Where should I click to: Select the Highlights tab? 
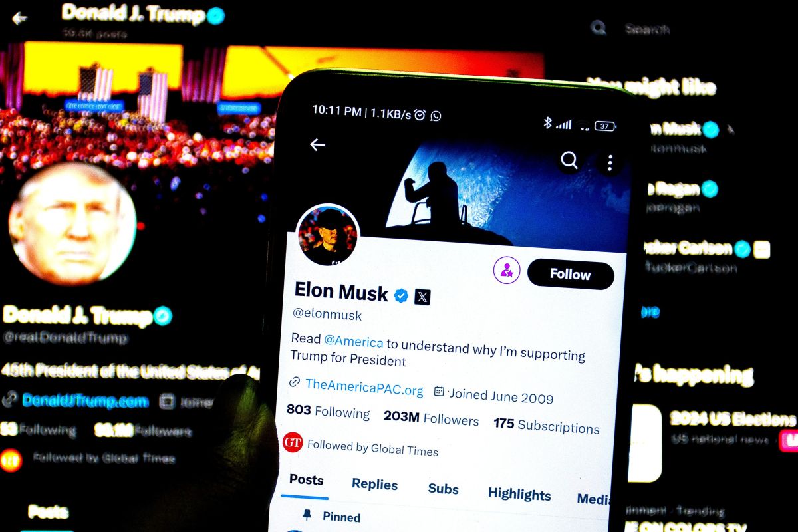519,494
